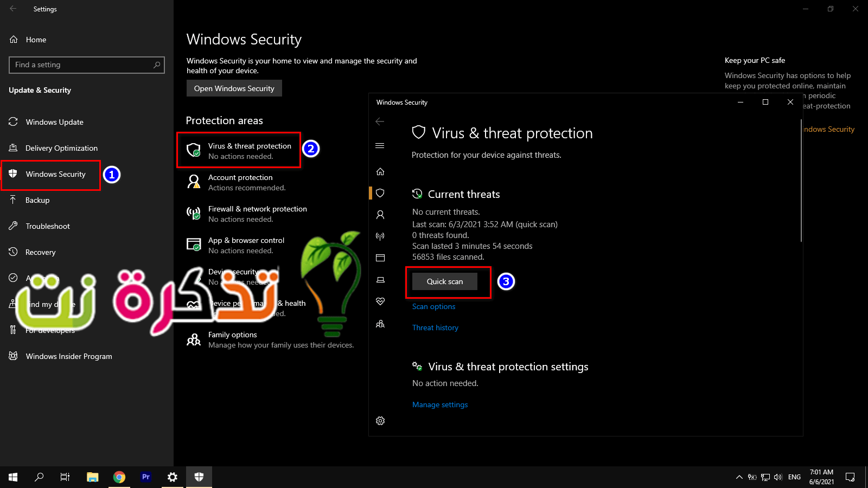Select Recovery in Settings sidebar
Image resolution: width=868 pixels, height=488 pixels.
(87, 252)
